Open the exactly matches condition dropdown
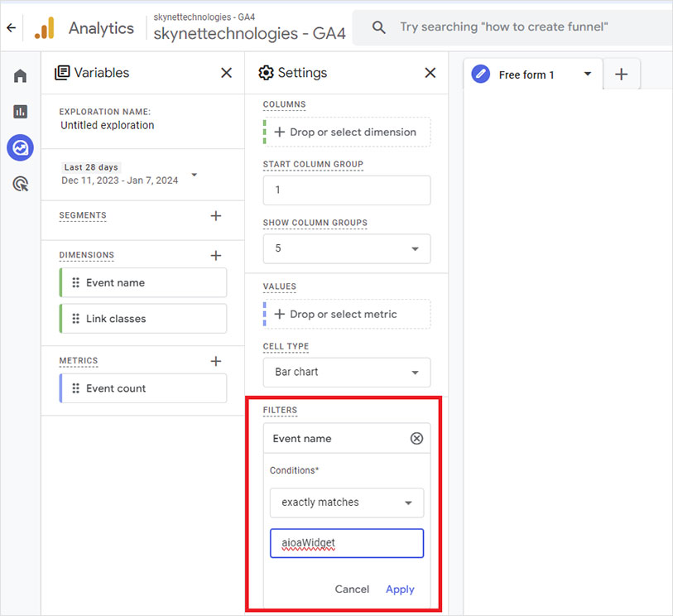The height and width of the screenshot is (616, 673). pyautogui.click(x=346, y=503)
